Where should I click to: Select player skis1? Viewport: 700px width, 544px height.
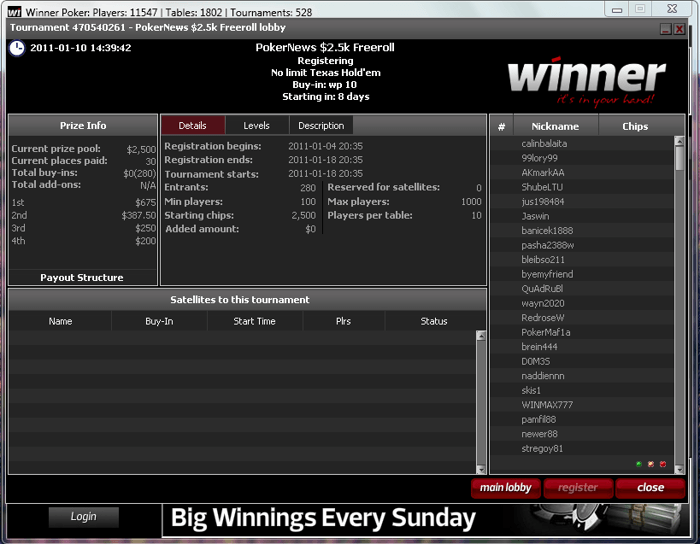582,390
